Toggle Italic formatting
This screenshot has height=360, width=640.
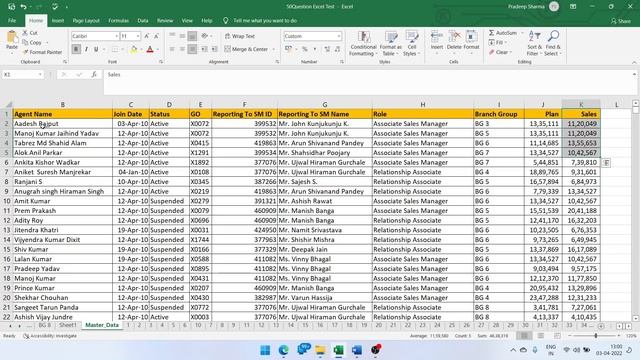(x=86, y=49)
